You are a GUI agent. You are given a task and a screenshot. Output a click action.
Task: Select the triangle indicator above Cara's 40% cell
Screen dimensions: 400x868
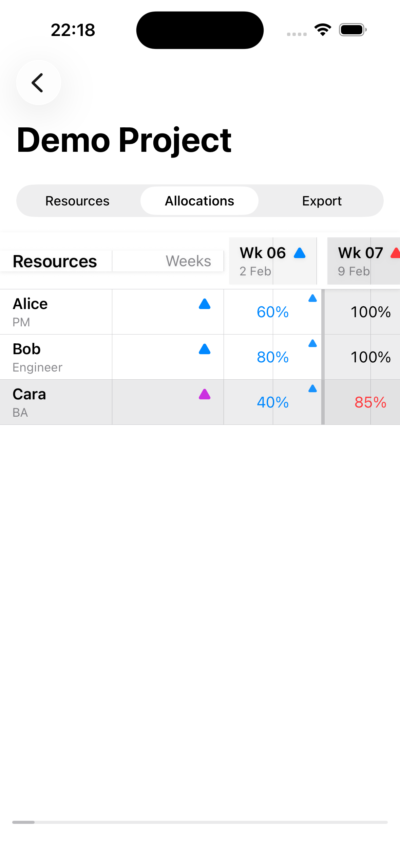pos(312,388)
